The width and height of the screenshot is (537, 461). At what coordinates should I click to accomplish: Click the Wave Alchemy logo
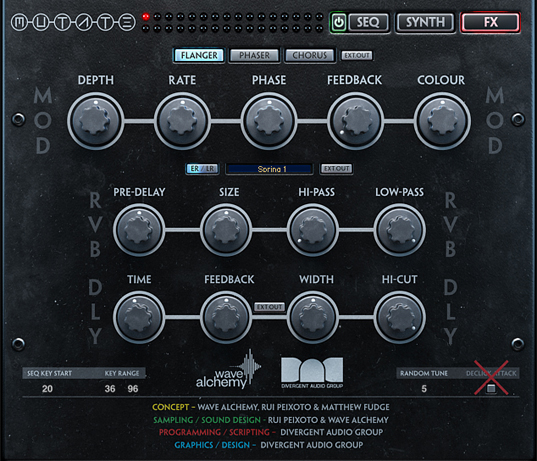tap(228, 370)
